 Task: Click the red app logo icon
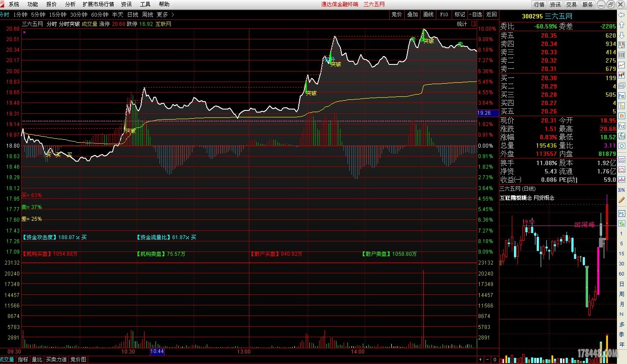[x=3, y=4]
